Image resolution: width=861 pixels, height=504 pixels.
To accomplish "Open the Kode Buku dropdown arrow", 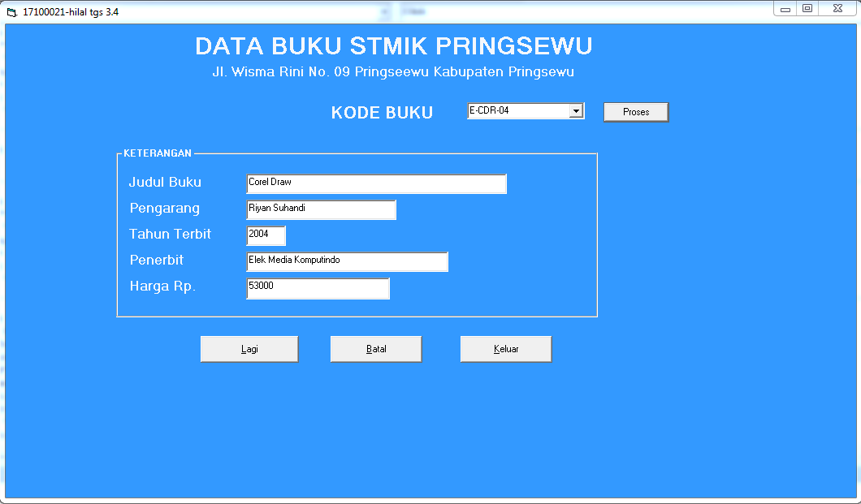I will click(575, 110).
